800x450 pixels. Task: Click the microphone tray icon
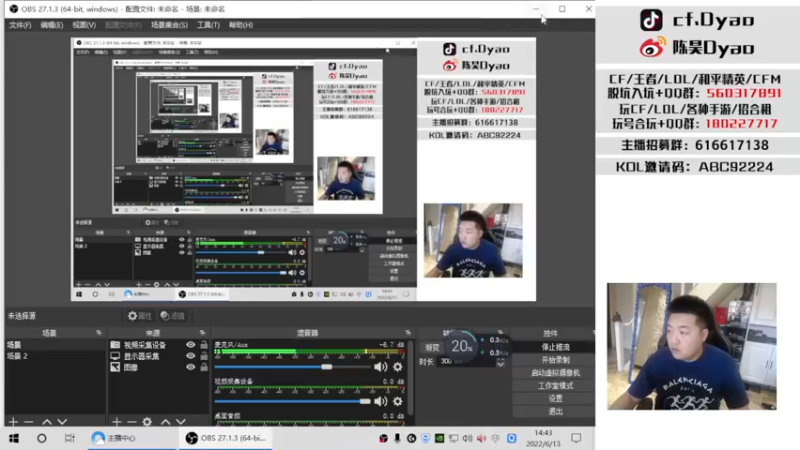pos(397,438)
